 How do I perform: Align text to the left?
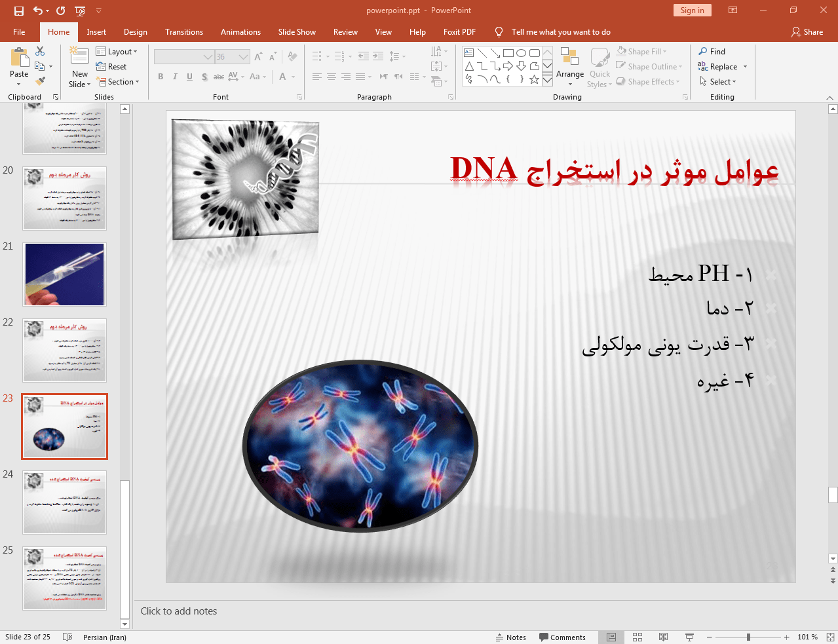pyautogui.click(x=316, y=77)
